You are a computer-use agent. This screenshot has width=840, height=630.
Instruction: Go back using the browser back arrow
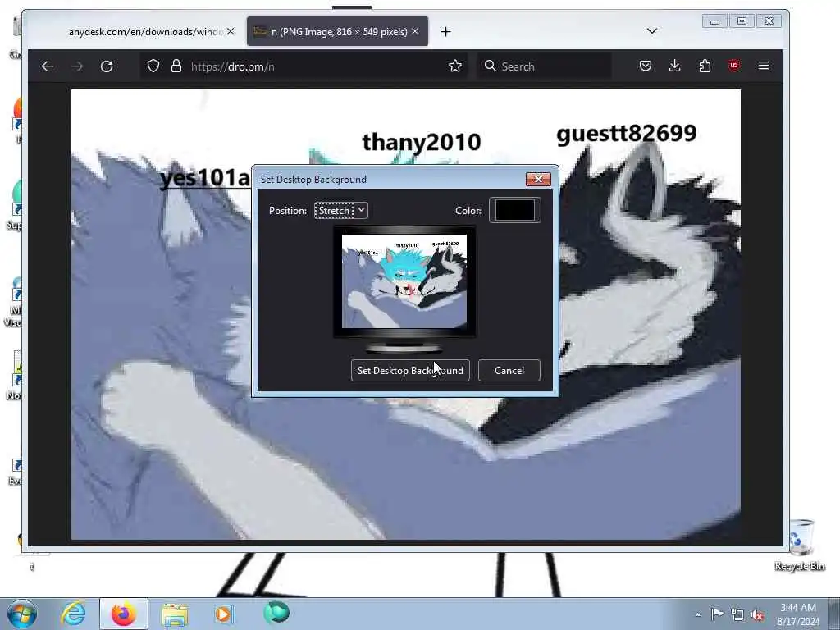(48, 66)
